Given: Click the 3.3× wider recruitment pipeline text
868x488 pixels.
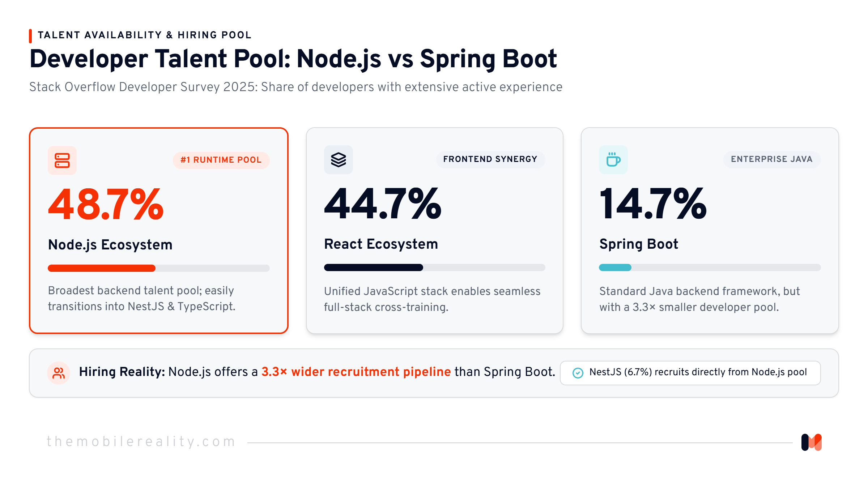Looking at the screenshot, I should (x=356, y=372).
